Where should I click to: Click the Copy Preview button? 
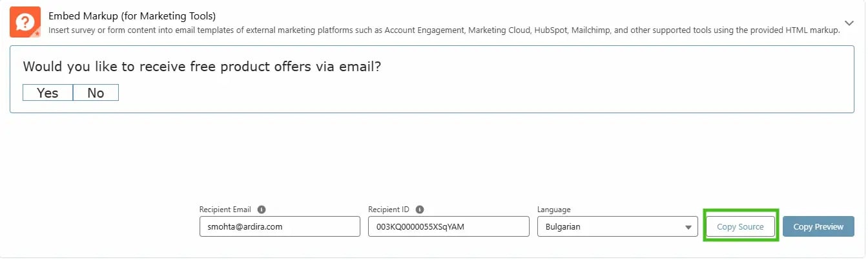tap(818, 227)
